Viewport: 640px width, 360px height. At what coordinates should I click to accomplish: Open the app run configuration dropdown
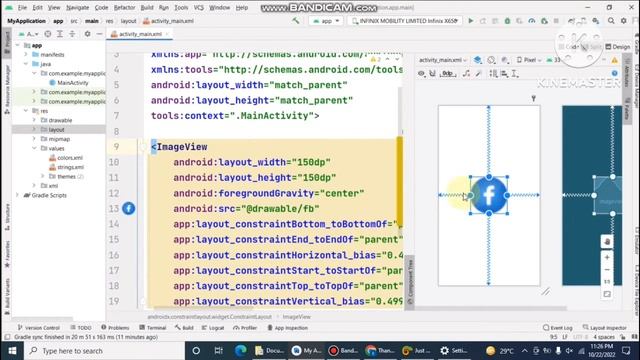pyautogui.click(x=326, y=21)
